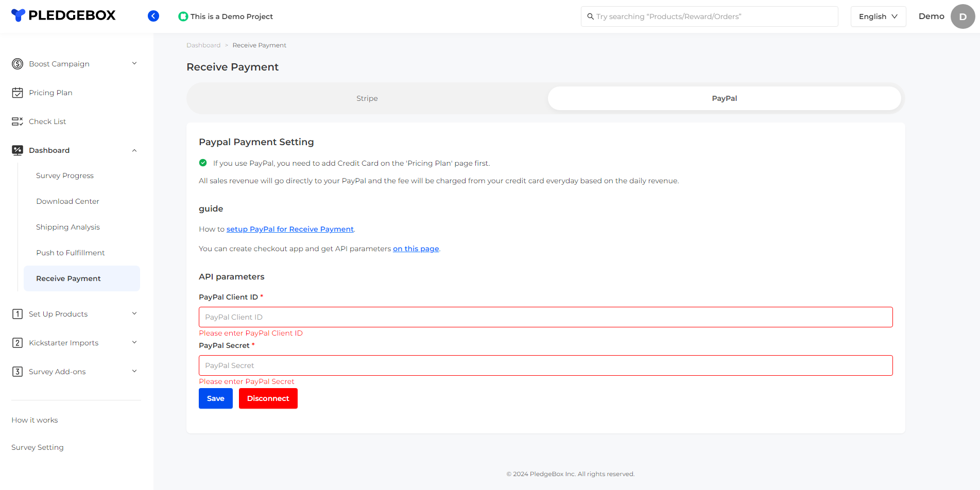Click the Set Up Products number icon

click(x=18, y=314)
